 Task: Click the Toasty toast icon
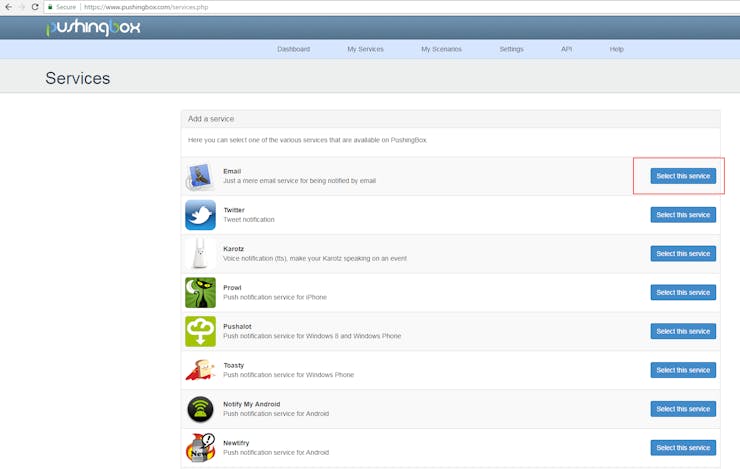(x=200, y=370)
